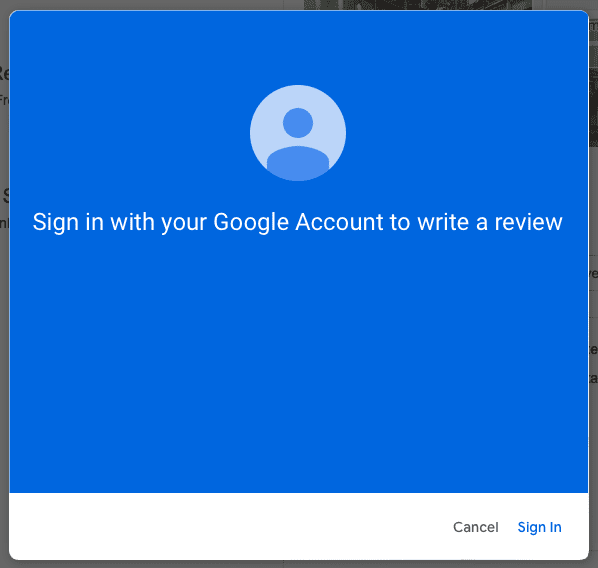Screen dimensions: 598x568
Task: Click the Google account avatar icon
Action: pyautogui.click(x=298, y=133)
